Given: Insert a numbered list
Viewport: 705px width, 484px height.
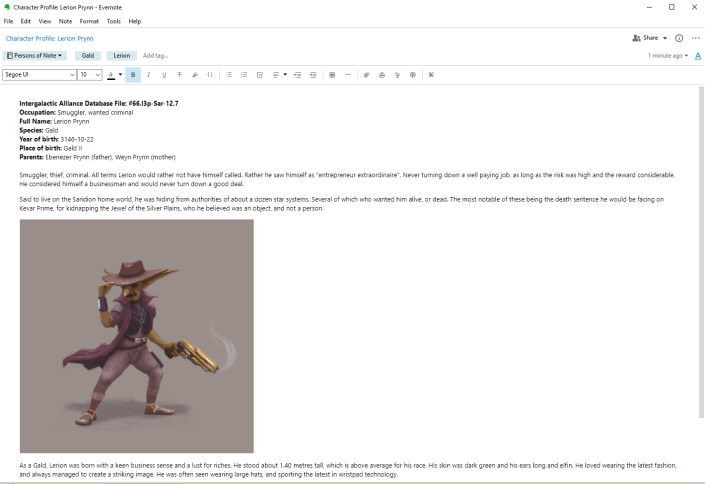Looking at the screenshot, I should [244, 75].
